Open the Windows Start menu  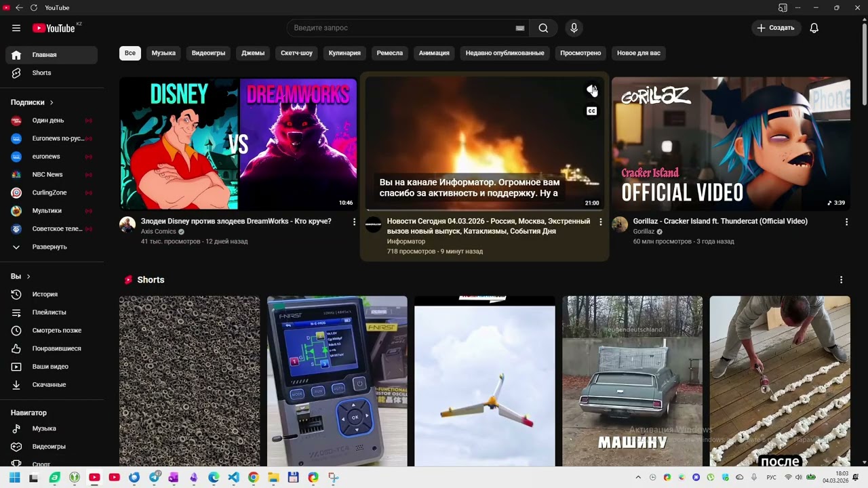click(14, 477)
